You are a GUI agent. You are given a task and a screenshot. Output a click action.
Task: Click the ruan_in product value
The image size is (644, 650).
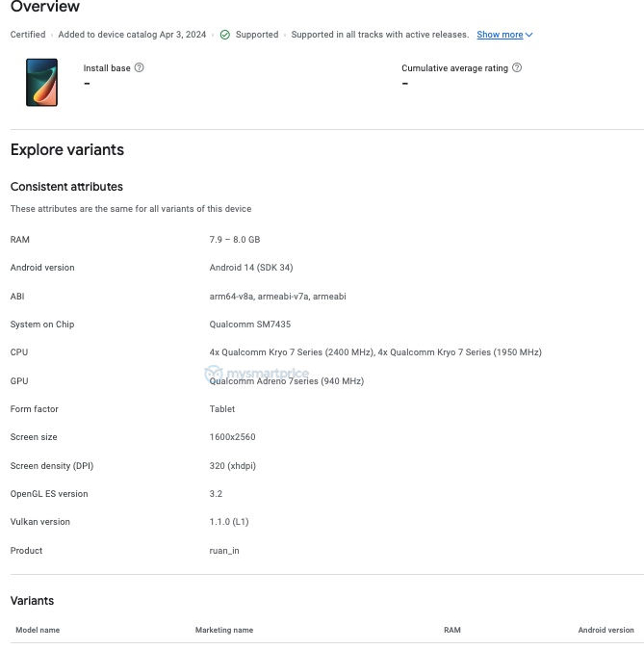224,551
